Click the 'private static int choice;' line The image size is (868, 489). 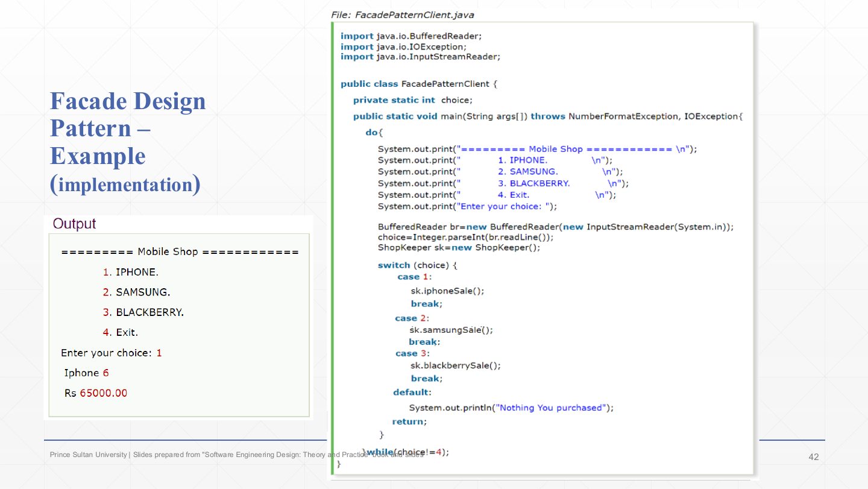[413, 100]
